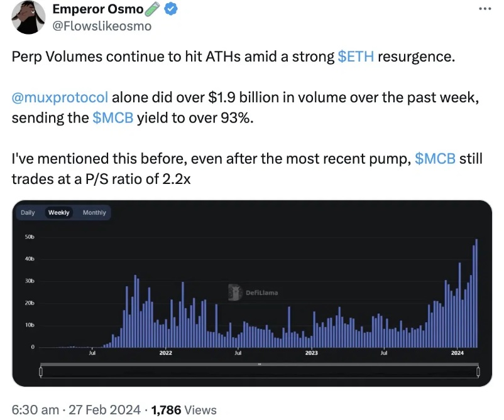This screenshot has height=420, width=504.
Task: Click the tallest bar at the chart's end
Action: [476, 293]
